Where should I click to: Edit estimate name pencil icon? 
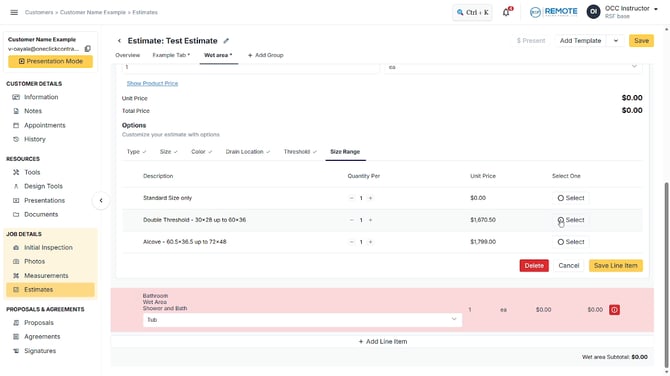click(226, 41)
